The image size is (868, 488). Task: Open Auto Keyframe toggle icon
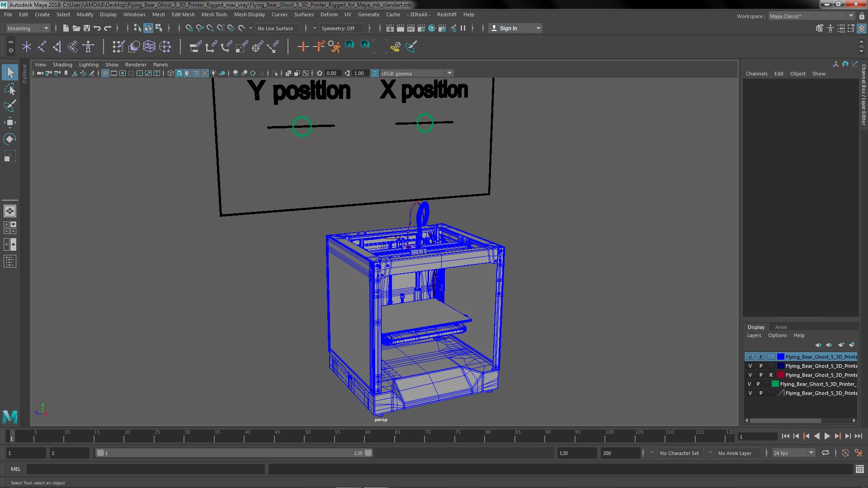(845, 453)
